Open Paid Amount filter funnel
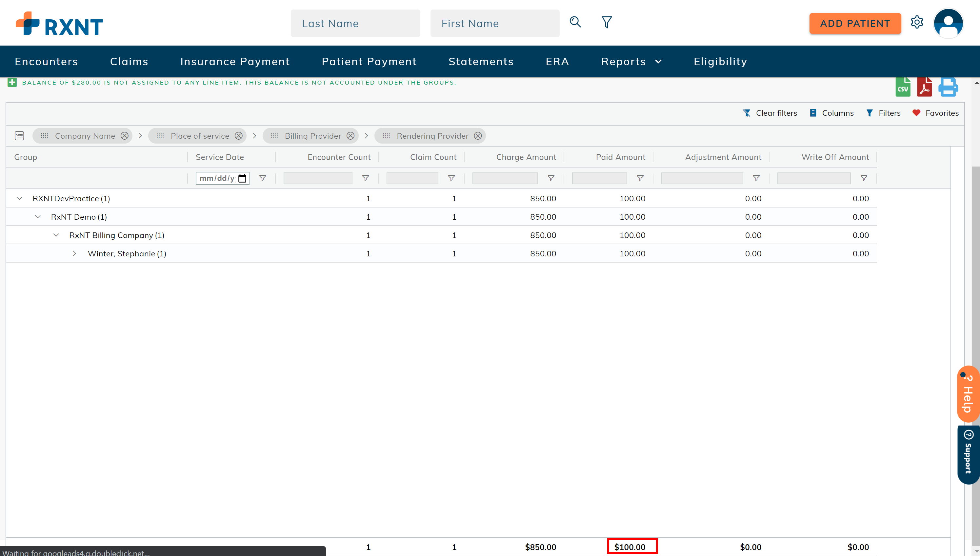The height and width of the screenshot is (556, 980). point(640,178)
